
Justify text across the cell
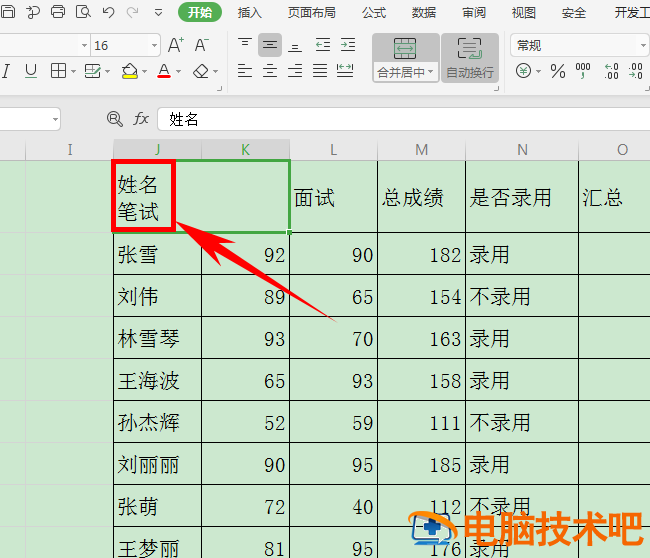(x=320, y=71)
